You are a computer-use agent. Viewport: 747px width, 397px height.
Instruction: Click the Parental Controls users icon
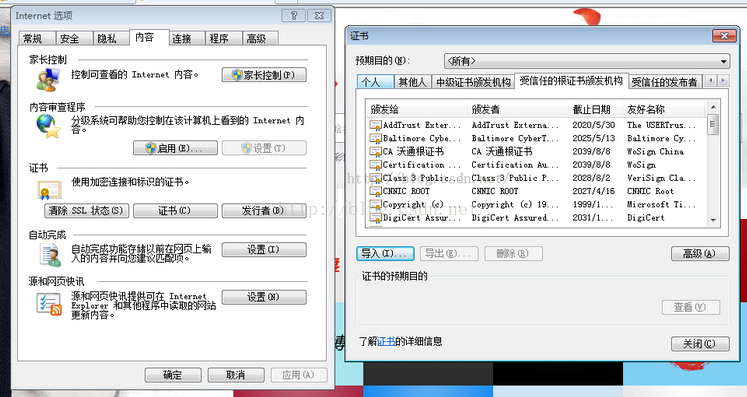coord(48,79)
